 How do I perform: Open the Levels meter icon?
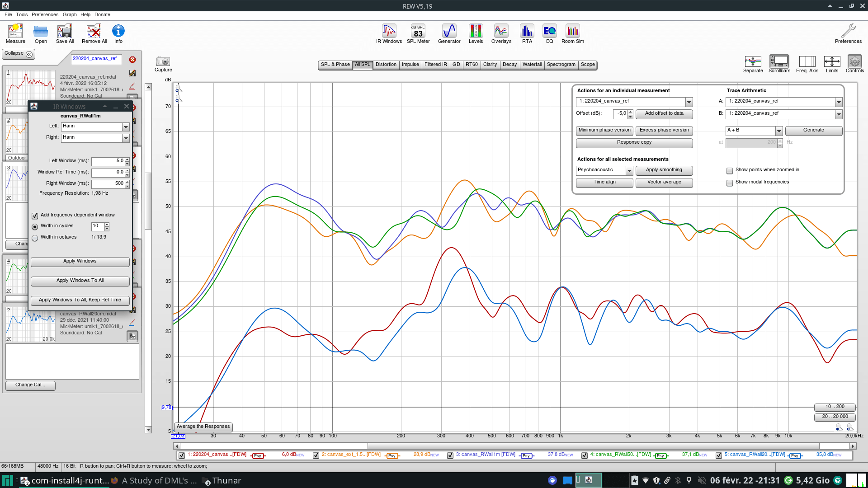point(476,33)
